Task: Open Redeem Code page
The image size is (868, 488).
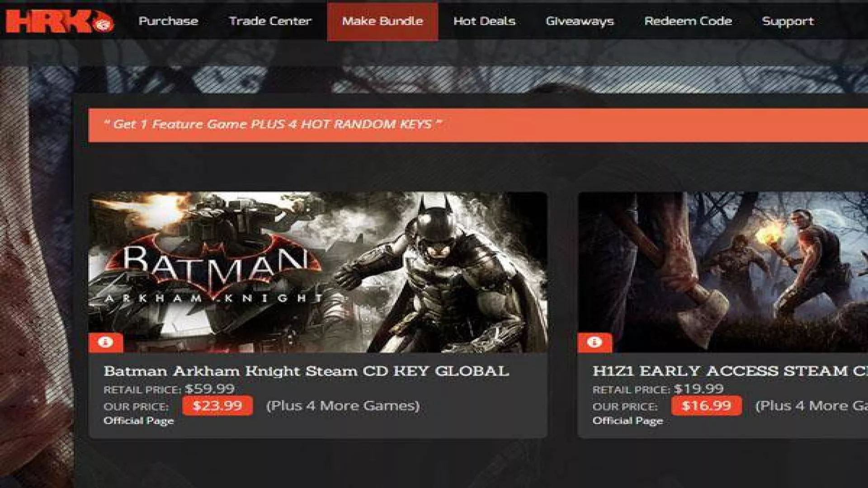Action: point(688,21)
